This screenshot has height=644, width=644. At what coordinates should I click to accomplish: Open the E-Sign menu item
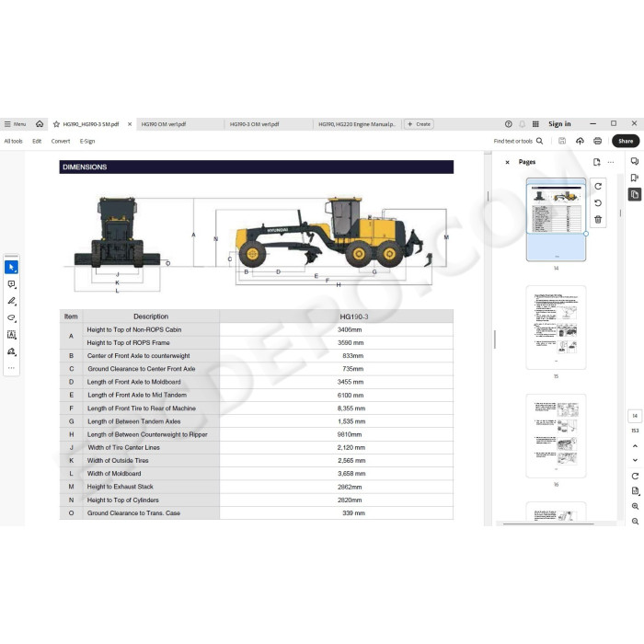(x=87, y=142)
